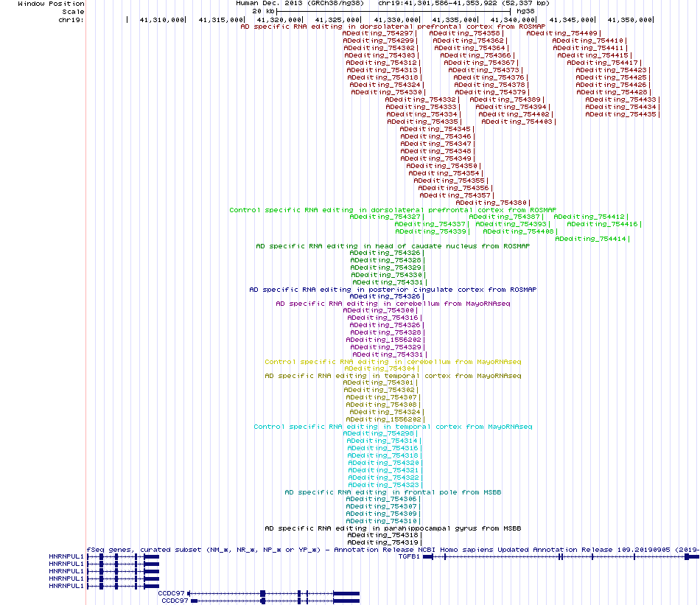
Task: Select editing site ADediting_754357
Action: click(457, 195)
